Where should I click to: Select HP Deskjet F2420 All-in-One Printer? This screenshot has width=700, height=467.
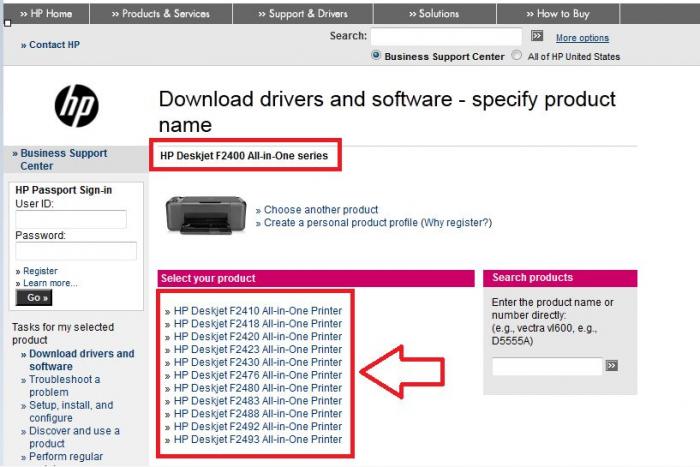pyautogui.click(x=254, y=337)
